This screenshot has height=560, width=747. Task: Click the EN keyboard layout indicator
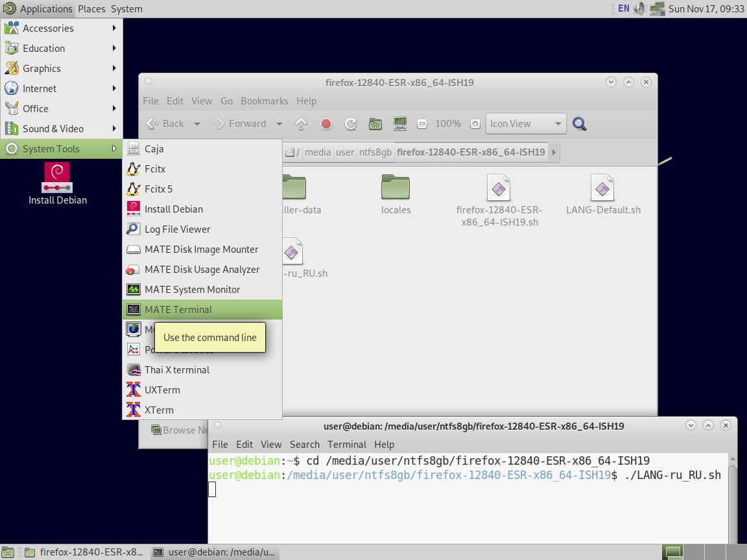tap(624, 8)
